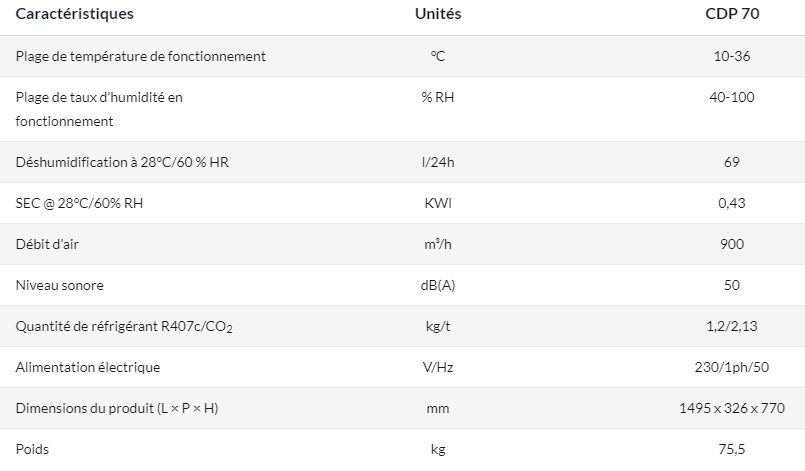Select the Alimentation électrique row label
The width and height of the screenshot is (805, 471).
coord(88,367)
